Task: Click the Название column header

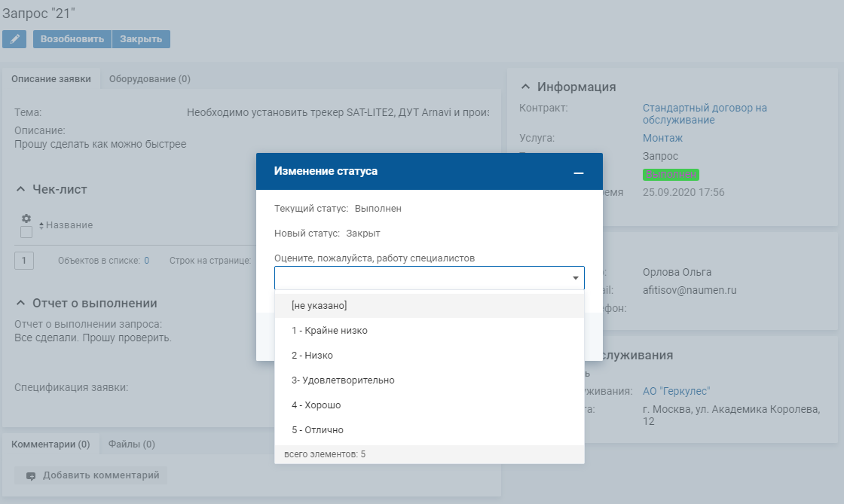Action: pyautogui.click(x=69, y=225)
